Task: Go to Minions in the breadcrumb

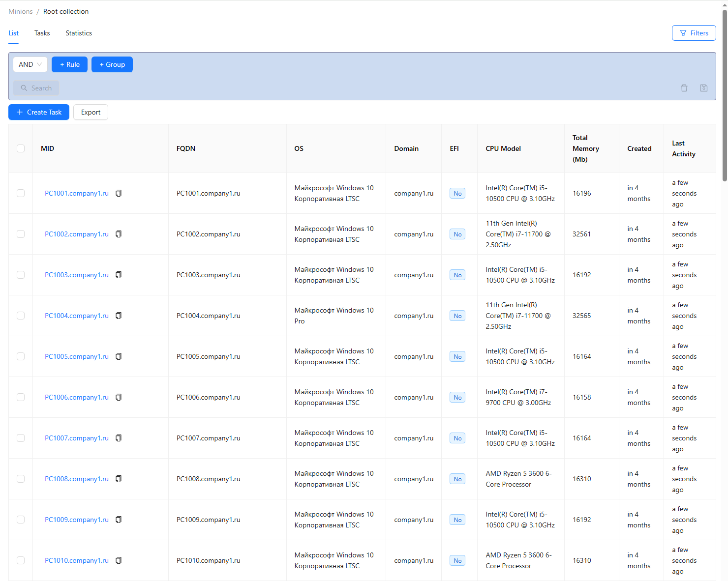Action: pyautogui.click(x=21, y=11)
